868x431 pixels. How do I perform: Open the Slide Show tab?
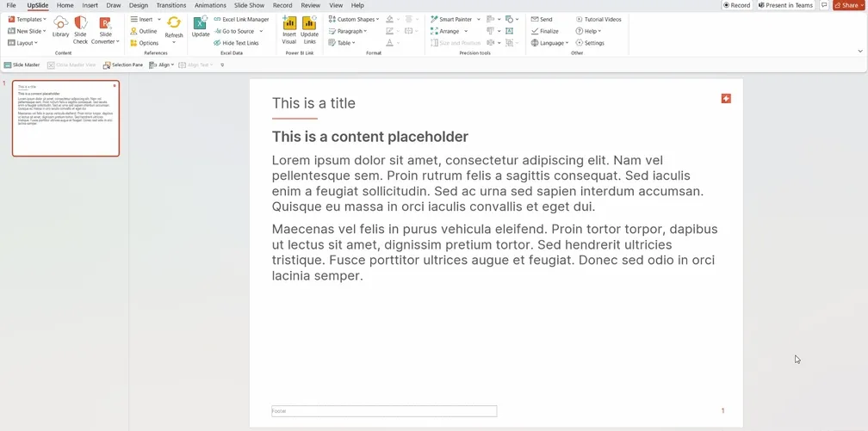pos(249,5)
